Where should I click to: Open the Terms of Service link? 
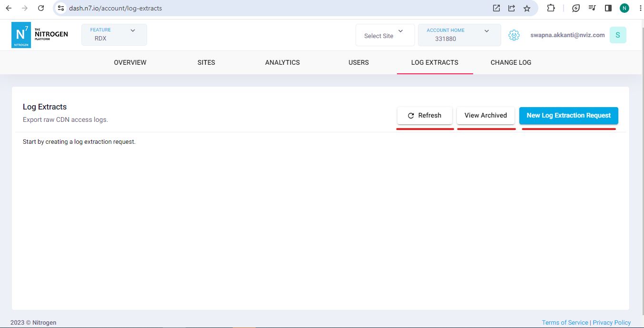click(x=565, y=322)
